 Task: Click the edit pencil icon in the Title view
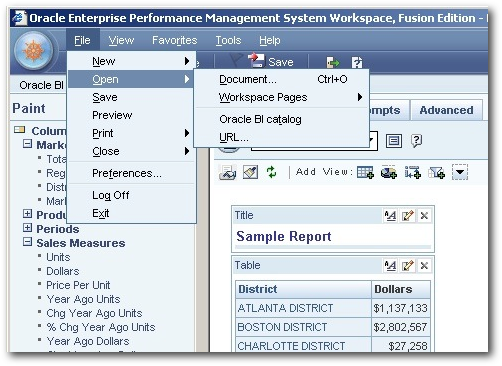coord(408,216)
